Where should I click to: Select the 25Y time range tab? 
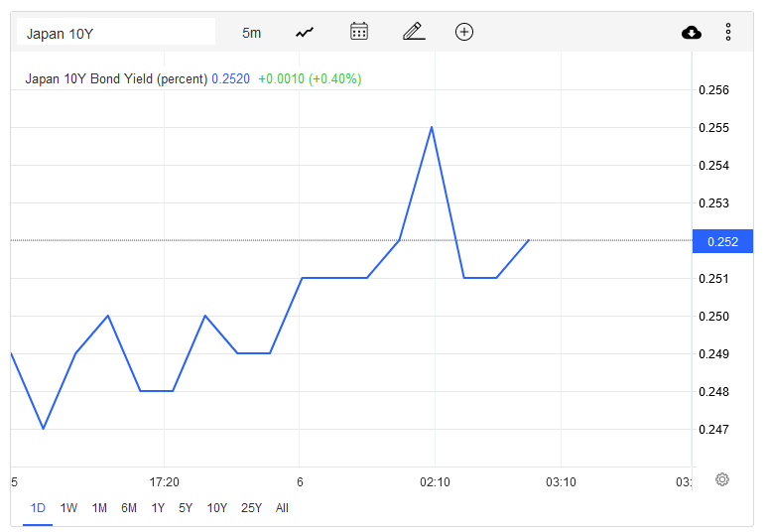tap(251, 508)
